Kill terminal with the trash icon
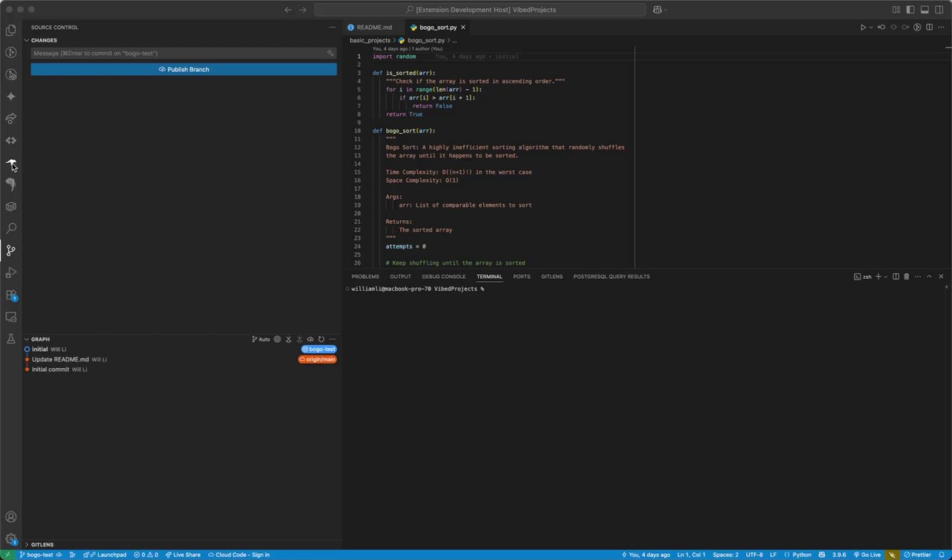This screenshot has width=952, height=560. point(906,277)
